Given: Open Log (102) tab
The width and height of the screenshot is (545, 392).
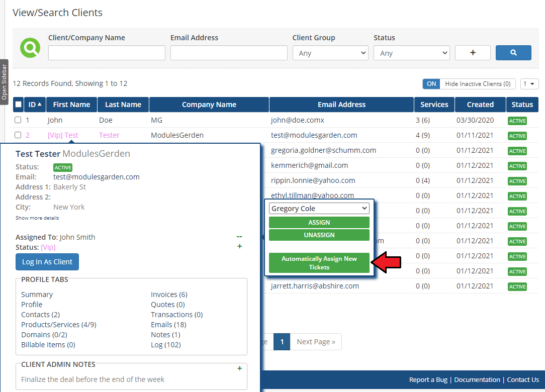Looking at the screenshot, I should point(166,345).
